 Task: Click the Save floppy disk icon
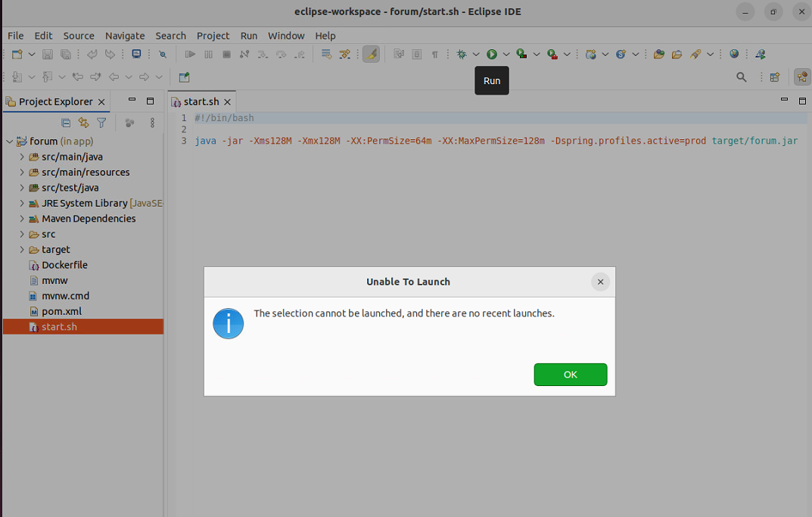coord(48,54)
